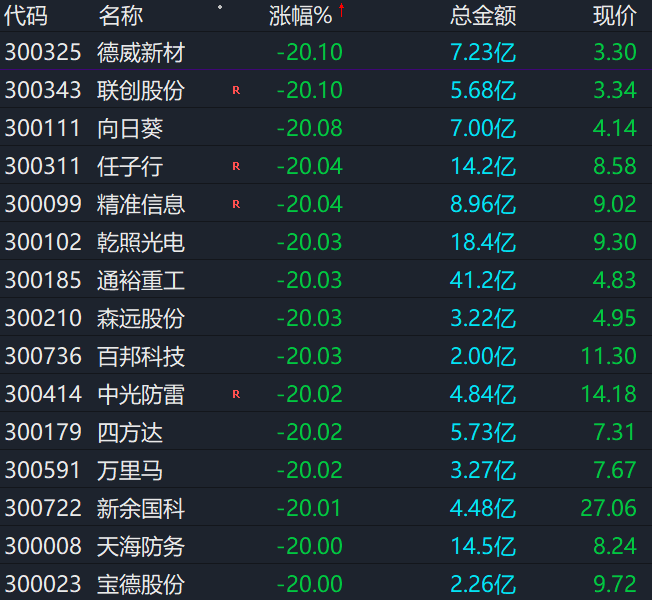The image size is (652, 600).
Task: Select stock name 森远股份
Action: tap(141, 319)
